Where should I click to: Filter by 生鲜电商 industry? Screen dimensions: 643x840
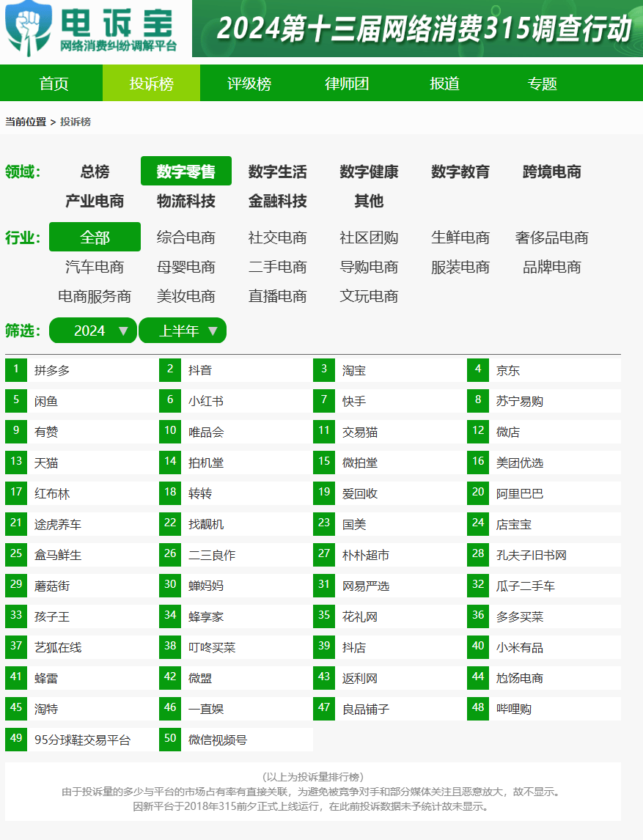tap(460, 237)
